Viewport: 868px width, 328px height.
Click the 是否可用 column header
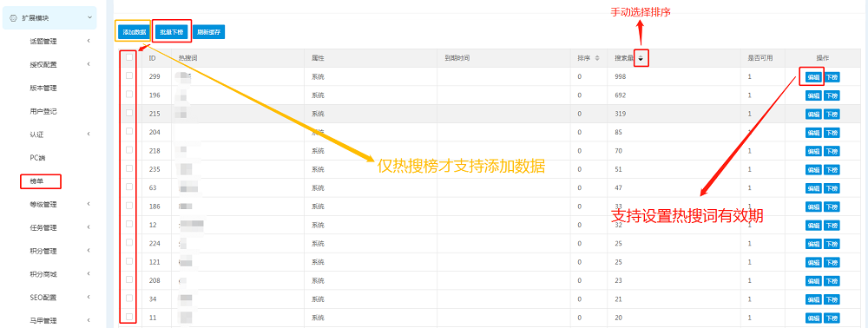pyautogui.click(x=760, y=58)
